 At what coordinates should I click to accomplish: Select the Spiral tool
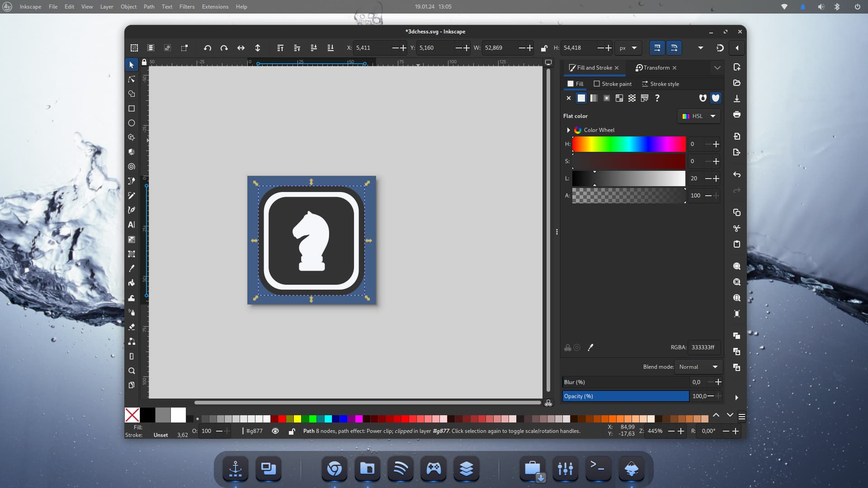coord(132,166)
